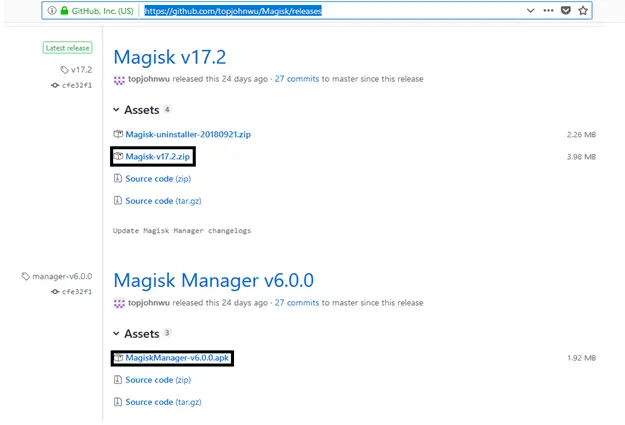Download Magisk-v17.2.zip

(x=157, y=157)
